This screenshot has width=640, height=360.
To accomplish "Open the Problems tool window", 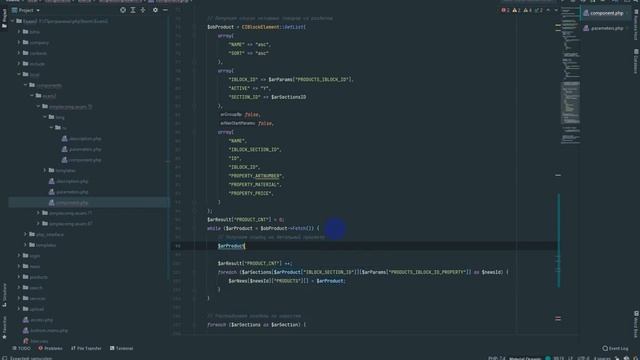I will pyautogui.click(x=50, y=348).
